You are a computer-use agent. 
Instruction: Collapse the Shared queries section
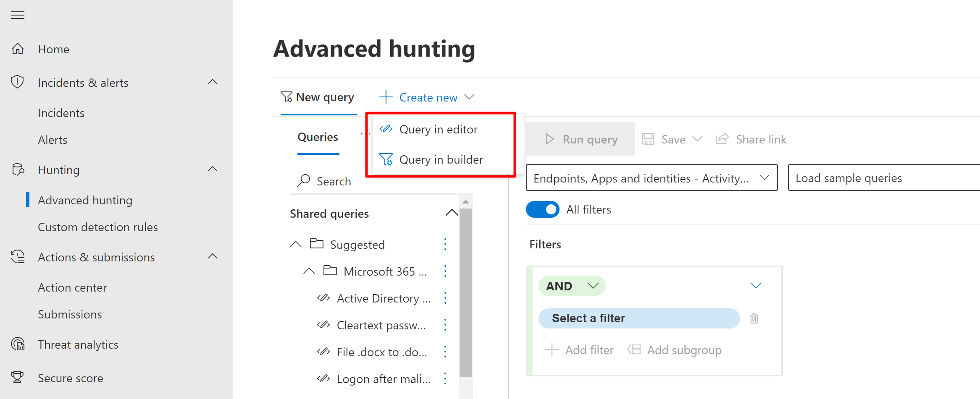[x=451, y=213]
